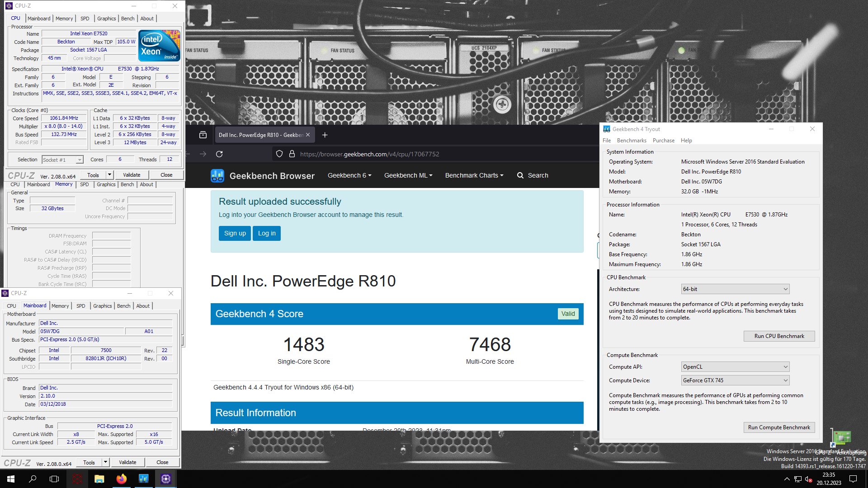Click the browser address bar URL

click(x=370, y=154)
